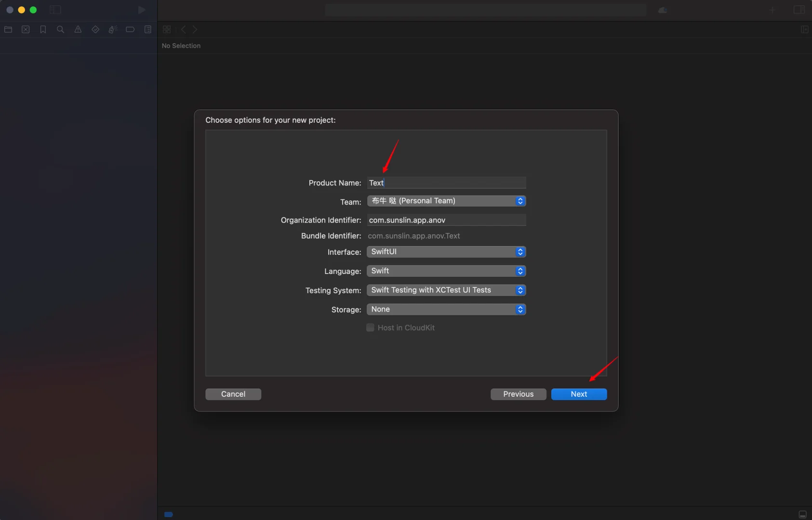Open the Project navigator folder icon
This screenshot has width=812, height=520.
point(8,29)
